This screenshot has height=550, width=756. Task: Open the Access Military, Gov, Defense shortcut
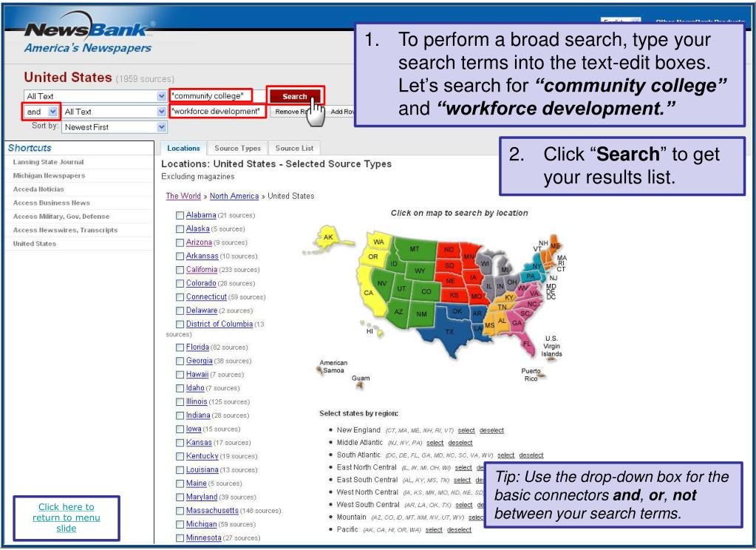[61, 216]
